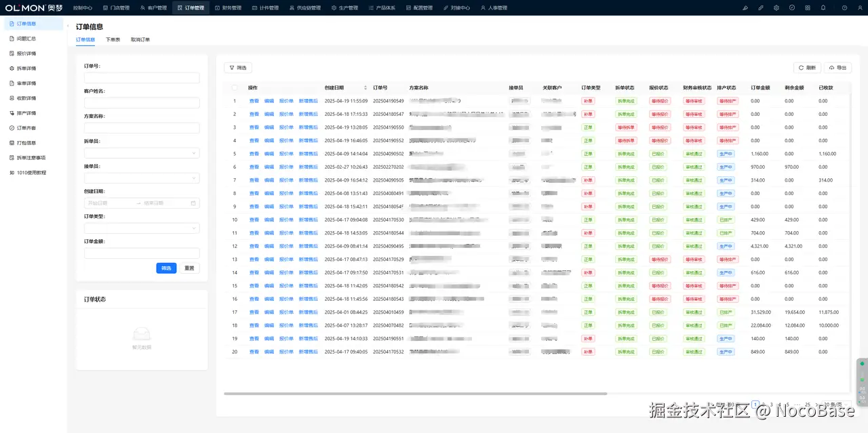Open 客户管理 in the top menu
868x433 pixels.
click(153, 7)
